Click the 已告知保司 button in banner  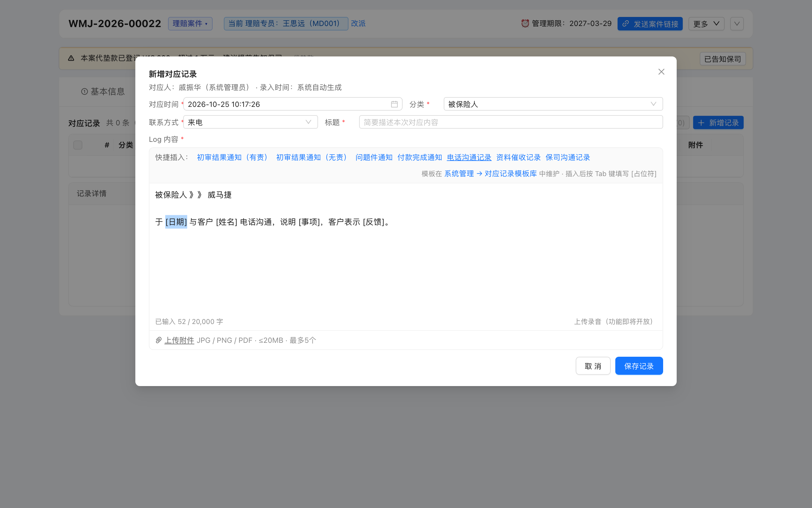click(x=723, y=59)
